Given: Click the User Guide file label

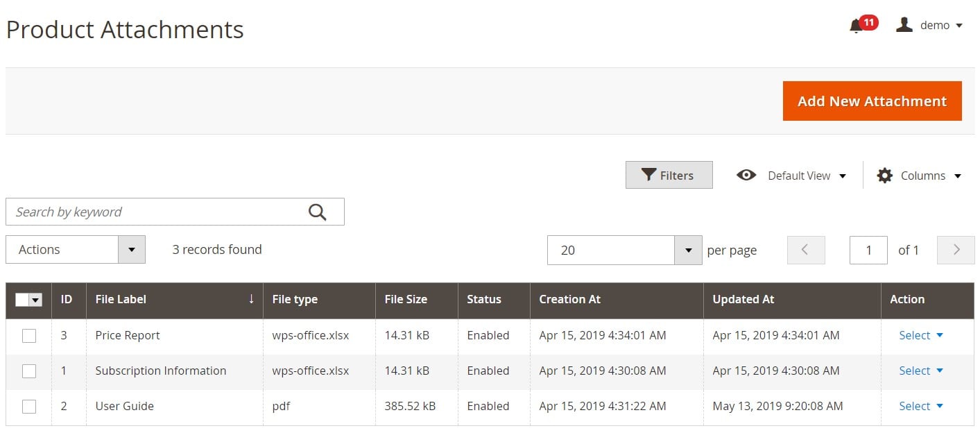Looking at the screenshot, I should pyautogui.click(x=124, y=406).
